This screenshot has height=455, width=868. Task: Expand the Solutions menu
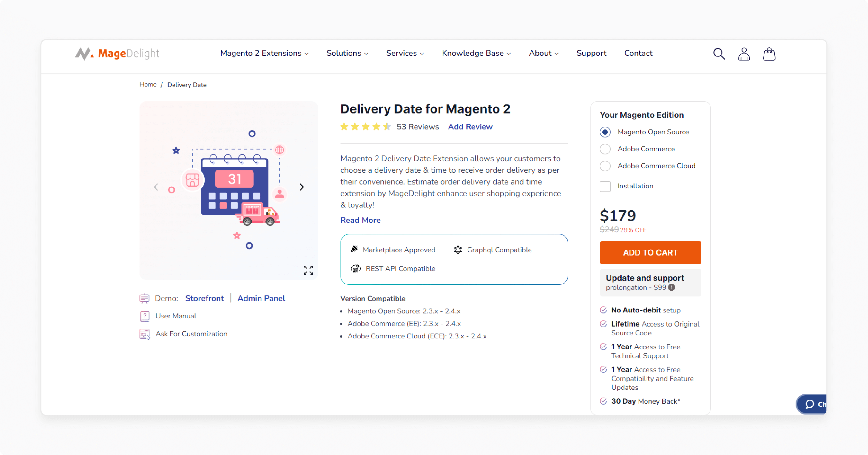pyautogui.click(x=347, y=53)
